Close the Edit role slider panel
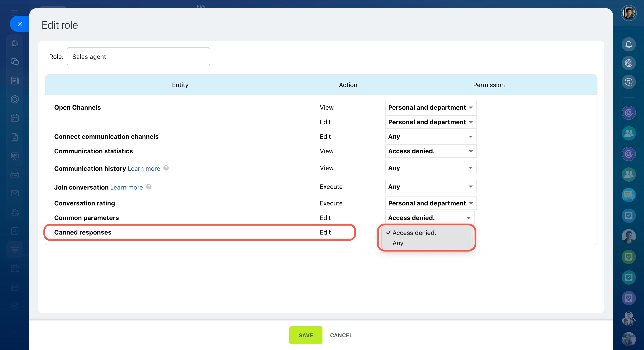The image size is (644, 350). click(20, 24)
